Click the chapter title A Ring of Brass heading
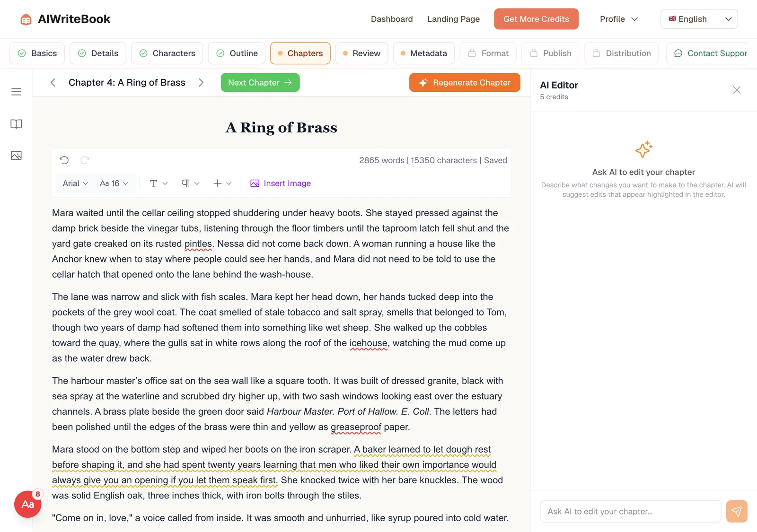The image size is (757, 532). 282,128
